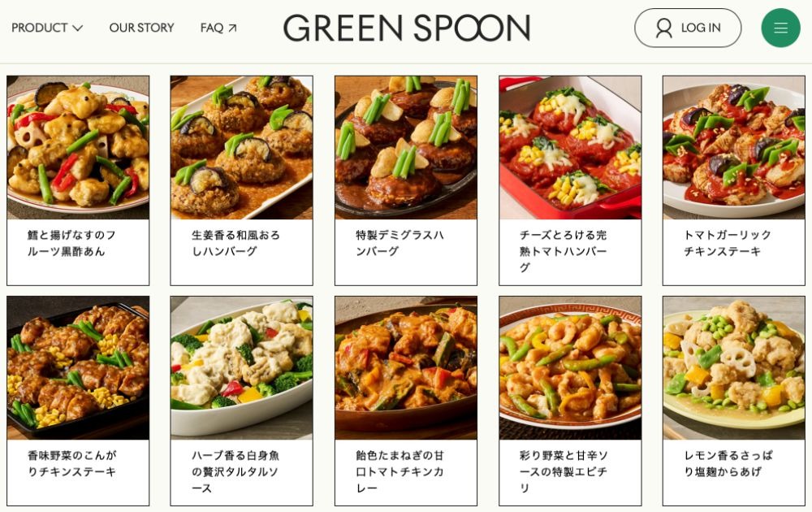The image size is (812, 512).
Task: Open the OUR STORY menu item
Action: pos(141,28)
